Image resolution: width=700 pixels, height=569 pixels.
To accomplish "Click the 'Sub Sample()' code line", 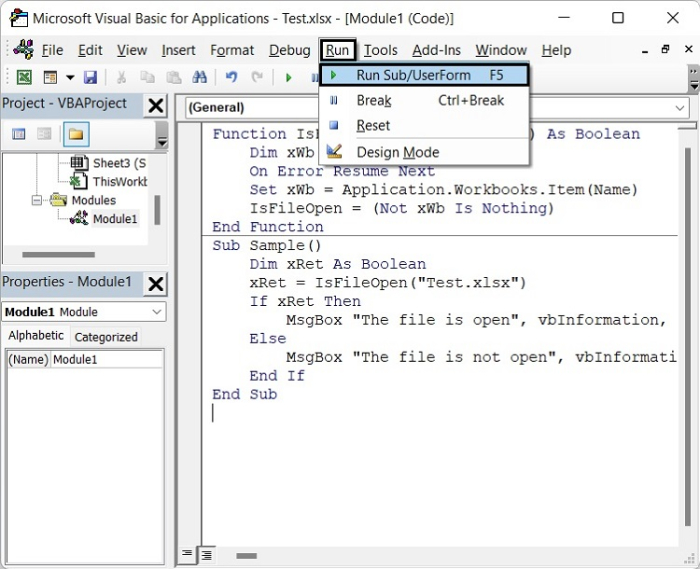I will pyautogui.click(x=267, y=245).
